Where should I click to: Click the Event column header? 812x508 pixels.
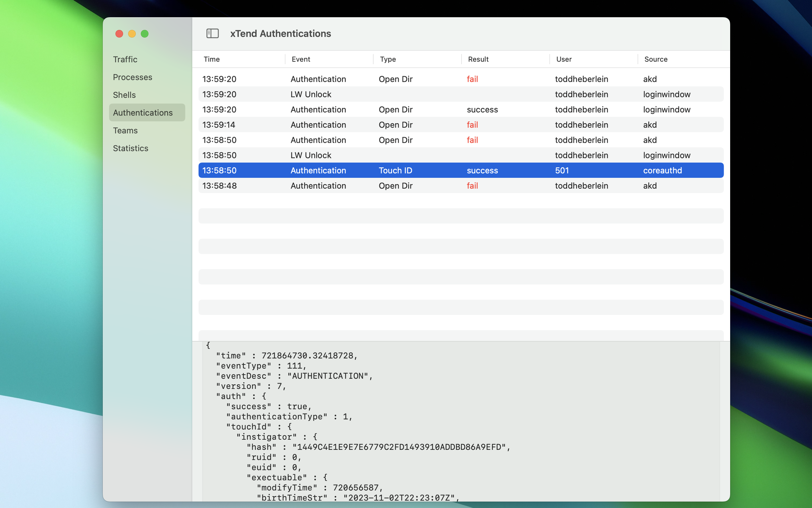300,59
